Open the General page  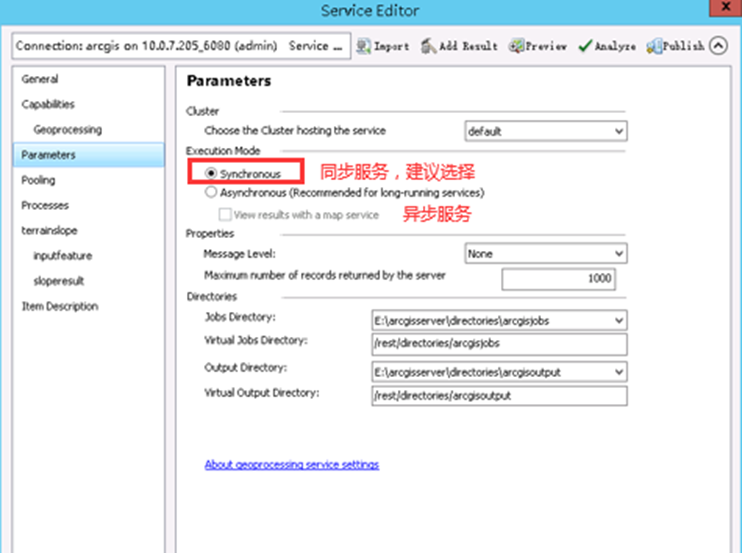click(x=40, y=79)
